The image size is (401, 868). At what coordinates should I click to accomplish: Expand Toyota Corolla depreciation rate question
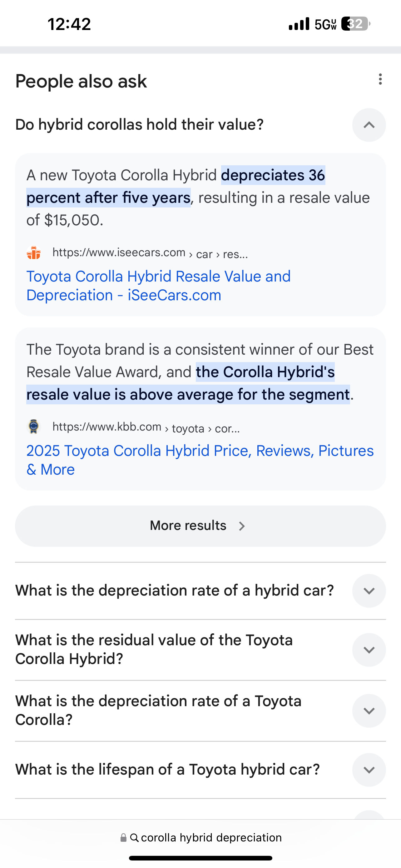pyautogui.click(x=369, y=711)
